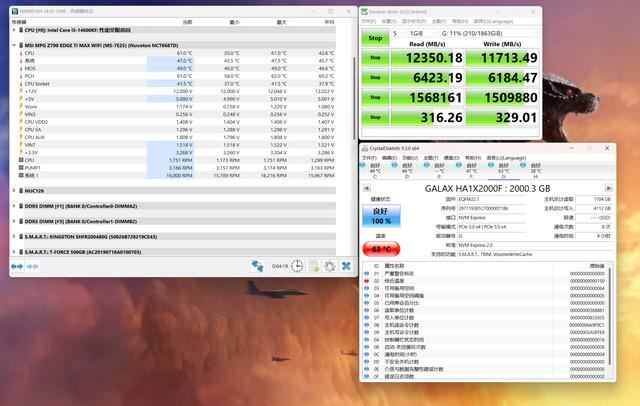The width and height of the screenshot is (640, 406).
Task: Select the +12V voltage row
Action: coord(177,91)
